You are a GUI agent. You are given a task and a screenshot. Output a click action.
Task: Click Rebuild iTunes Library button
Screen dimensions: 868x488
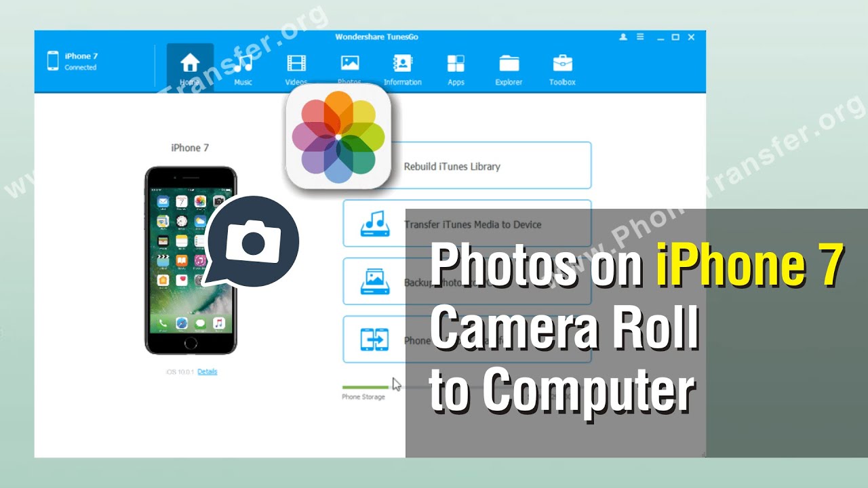[467, 165]
